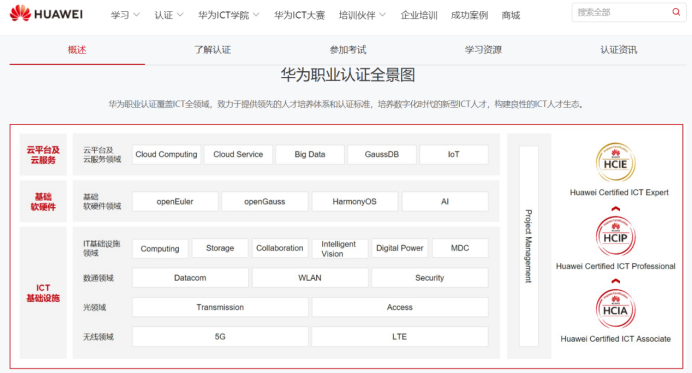The width and height of the screenshot is (692, 373).
Task: Select the Collaboration certification
Action: coord(280,249)
